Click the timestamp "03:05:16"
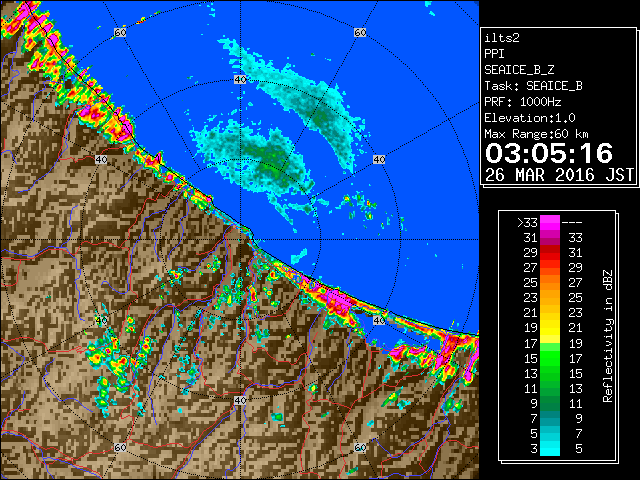 (549, 153)
